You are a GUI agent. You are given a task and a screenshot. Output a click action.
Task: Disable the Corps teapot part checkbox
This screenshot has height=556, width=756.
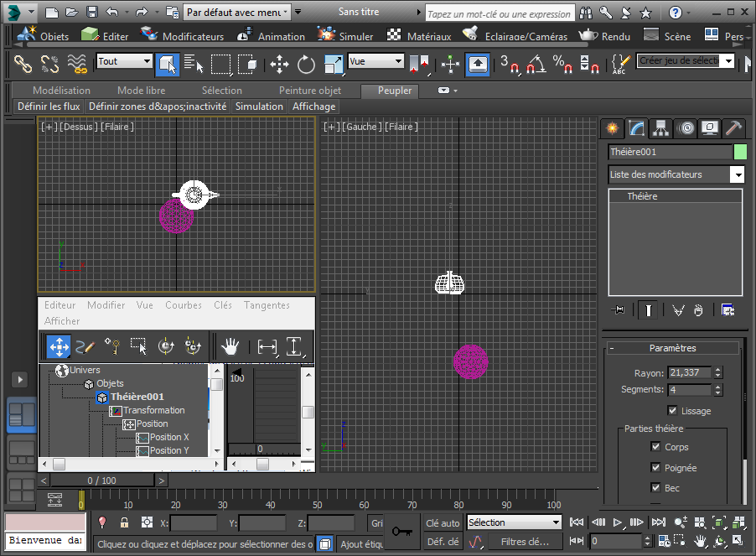pos(656,447)
